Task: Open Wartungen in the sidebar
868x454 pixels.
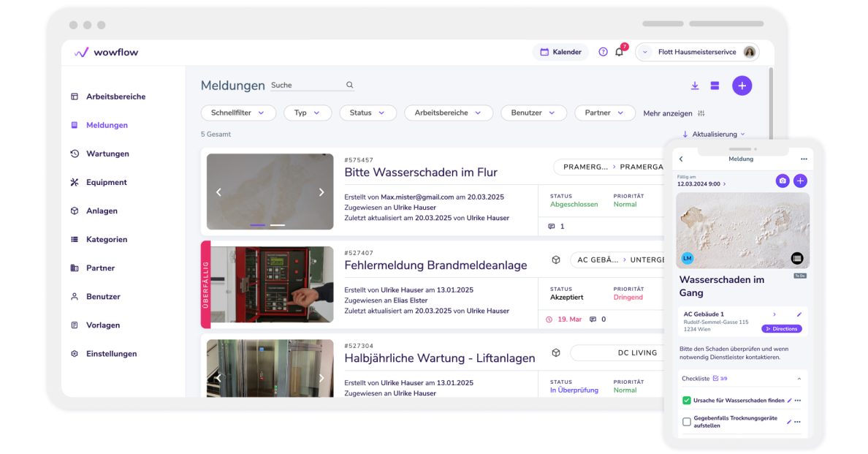Action: [107, 154]
